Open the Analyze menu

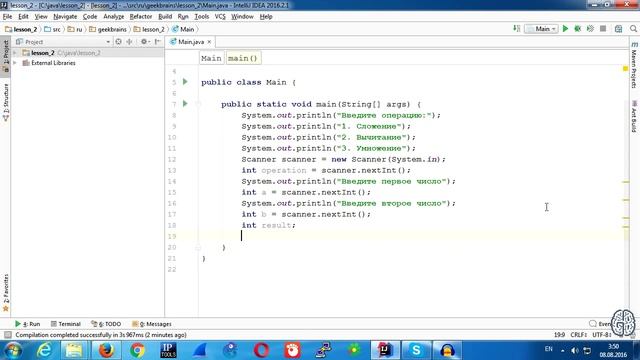point(113,16)
